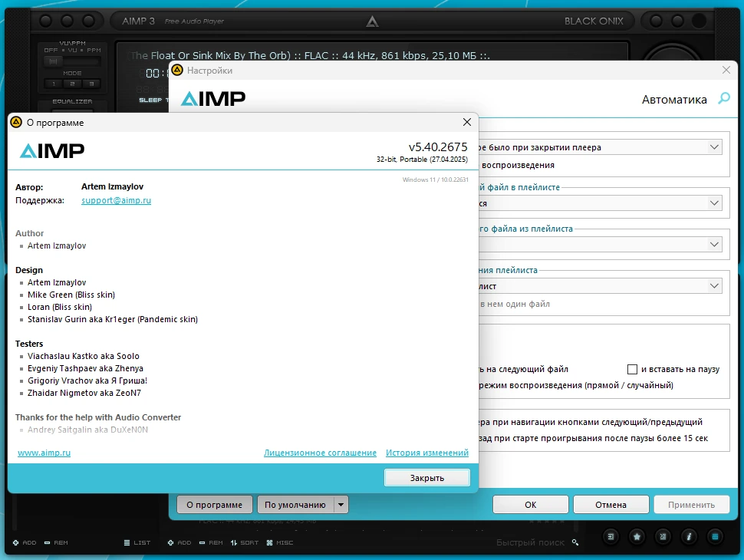This screenshot has height=560, width=744.
Task: Select MODE 3 button in the player
Action: click(91, 84)
